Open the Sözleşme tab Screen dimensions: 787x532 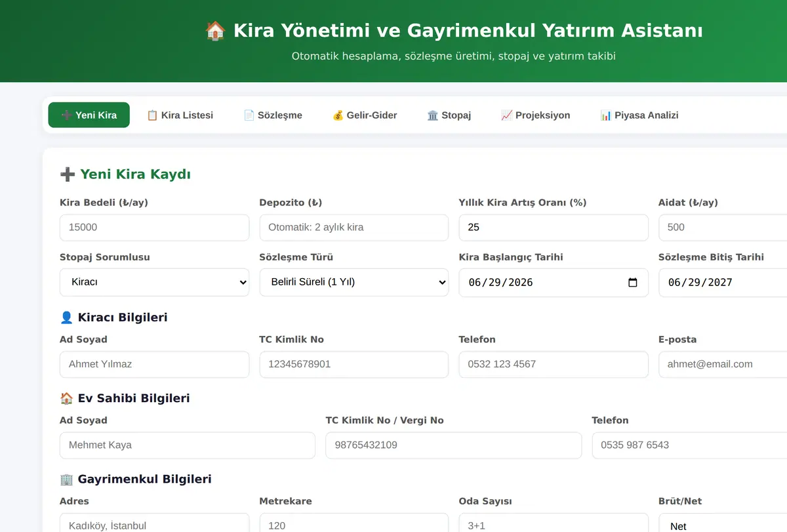(273, 115)
